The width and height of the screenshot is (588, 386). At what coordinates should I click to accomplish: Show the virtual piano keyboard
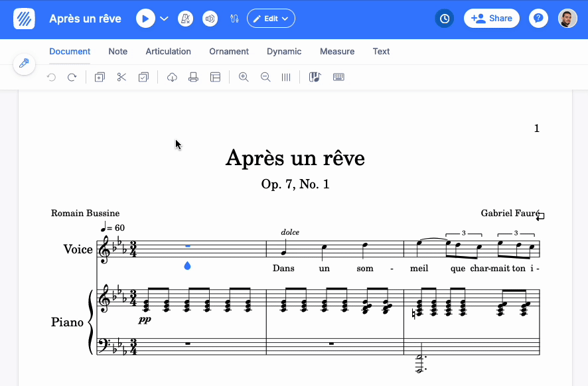pyautogui.click(x=338, y=78)
